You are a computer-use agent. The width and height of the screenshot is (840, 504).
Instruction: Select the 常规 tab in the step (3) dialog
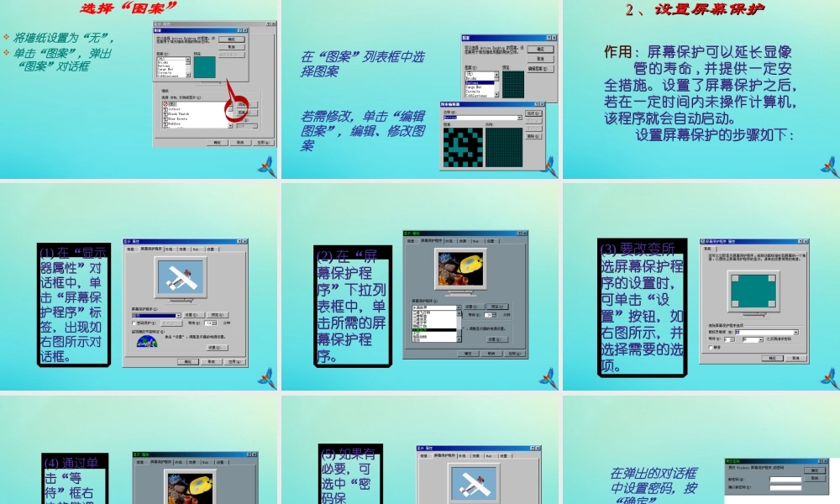[x=707, y=249]
